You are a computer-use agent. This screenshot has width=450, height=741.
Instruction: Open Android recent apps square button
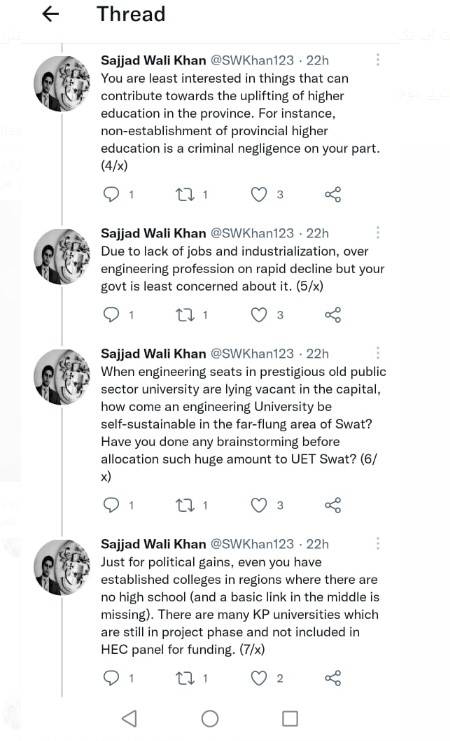[290, 718]
